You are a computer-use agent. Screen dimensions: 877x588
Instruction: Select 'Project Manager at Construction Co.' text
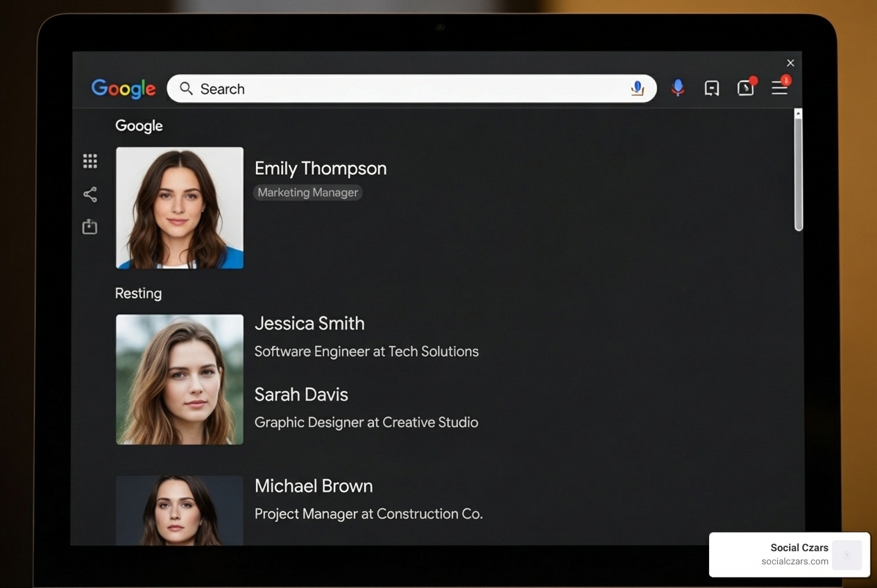(368, 514)
